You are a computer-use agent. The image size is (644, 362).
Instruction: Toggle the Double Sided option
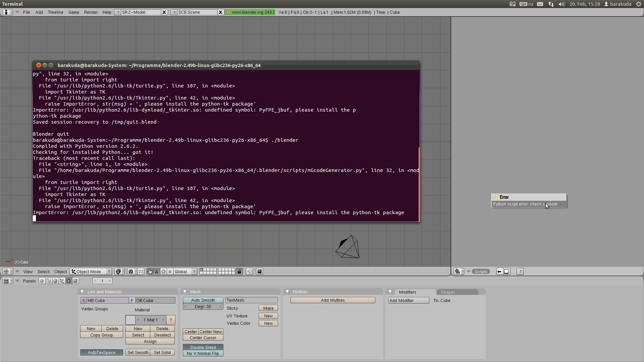[x=203, y=347]
